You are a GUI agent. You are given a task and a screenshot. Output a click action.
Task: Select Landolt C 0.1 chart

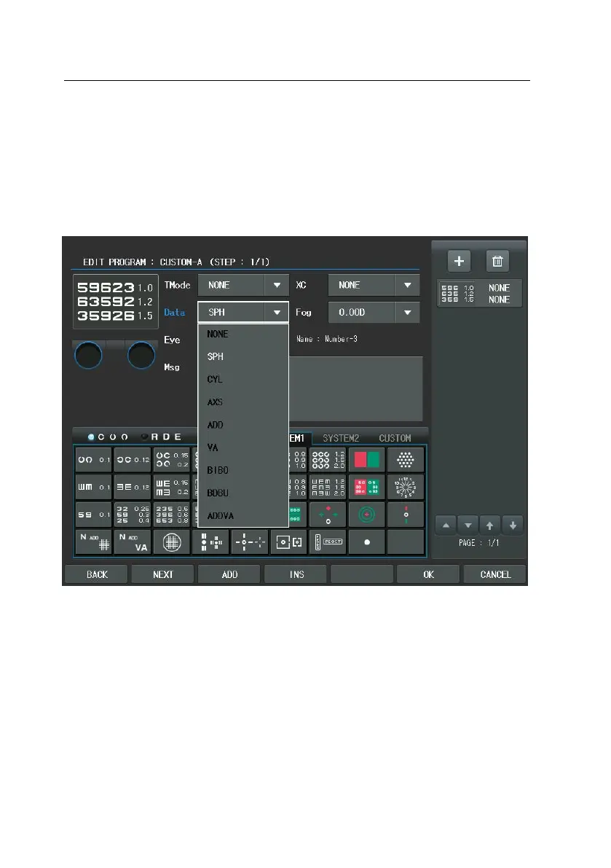(93, 460)
